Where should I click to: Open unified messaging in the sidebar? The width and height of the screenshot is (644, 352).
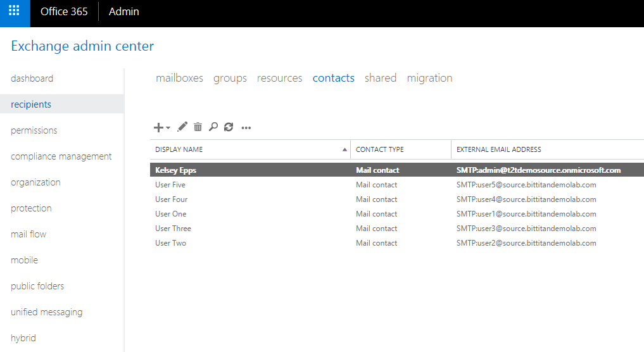pyautogui.click(x=47, y=312)
